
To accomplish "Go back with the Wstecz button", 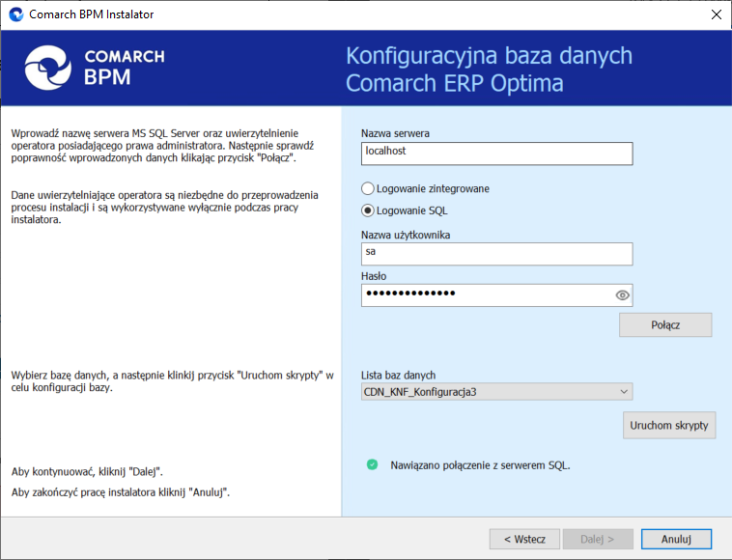I will pyautogui.click(x=524, y=539).
